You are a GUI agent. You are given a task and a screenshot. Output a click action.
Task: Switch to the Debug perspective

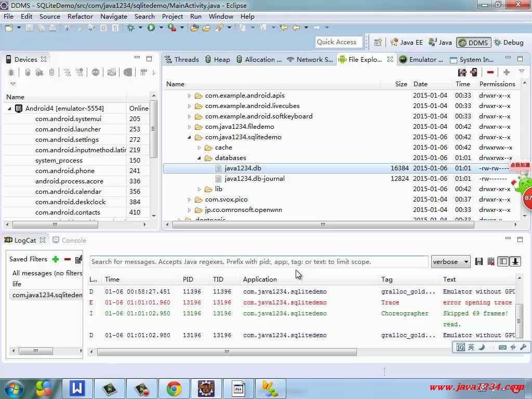(x=509, y=43)
